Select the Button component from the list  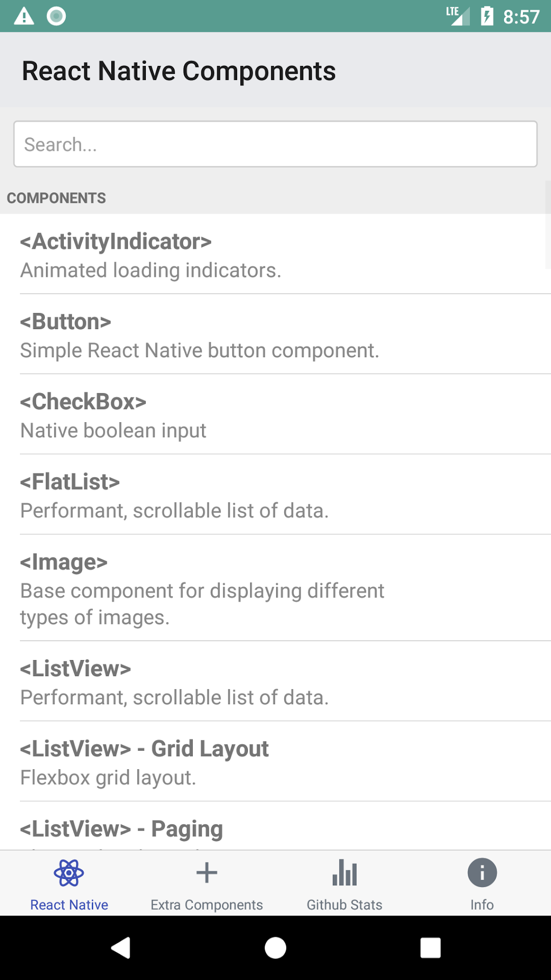[x=275, y=334]
